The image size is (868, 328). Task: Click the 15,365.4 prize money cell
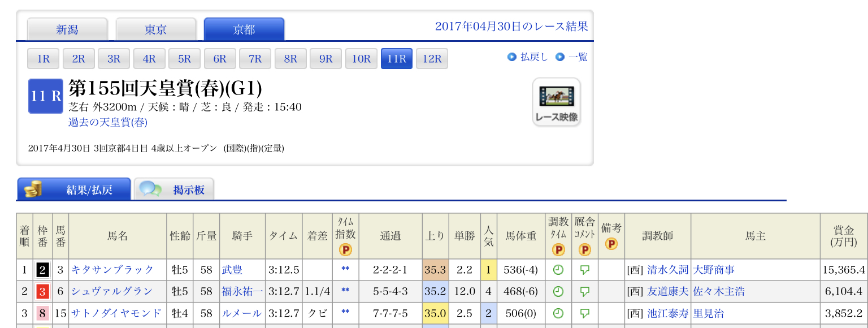click(844, 270)
